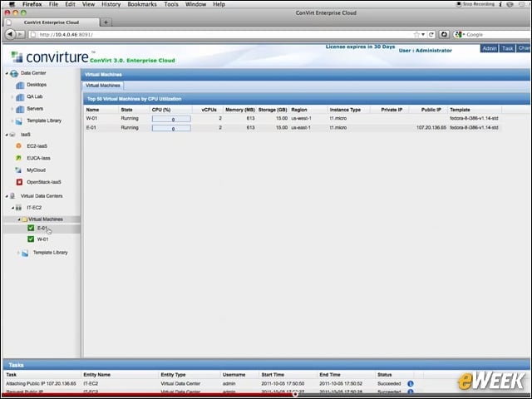Open the Tools menu

[171, 4]
